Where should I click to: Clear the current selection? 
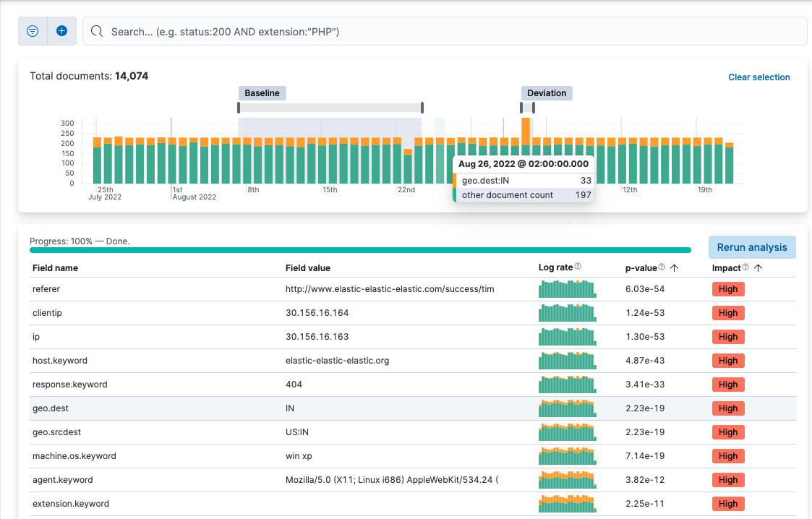[758, 77]
